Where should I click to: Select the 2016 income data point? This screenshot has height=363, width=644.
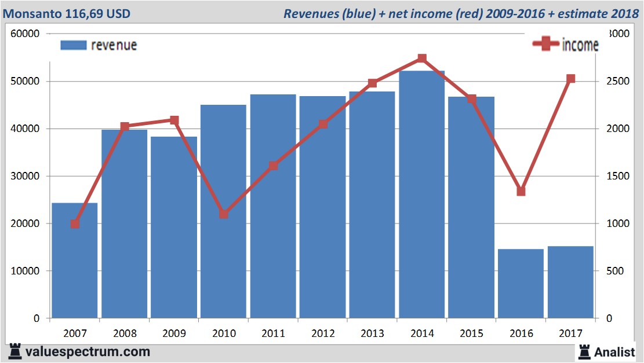pos(521,191)
